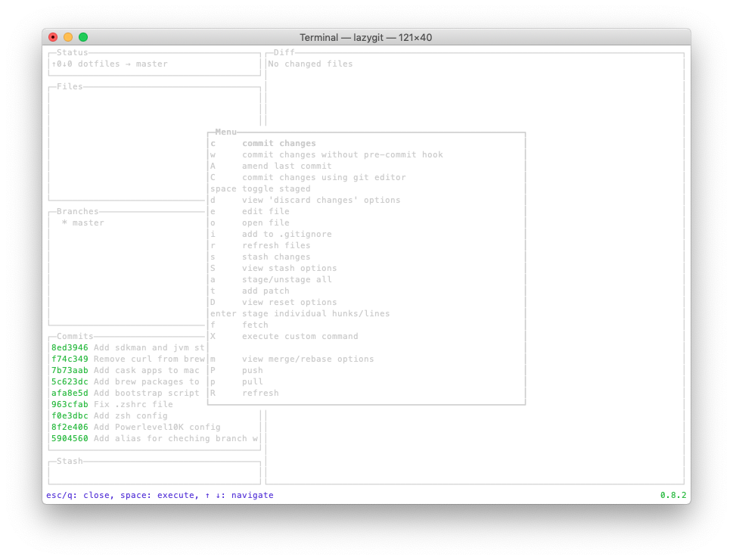Select the final 'refresh' menu entry
Screen dimensions: 733x560
[366, 393]
